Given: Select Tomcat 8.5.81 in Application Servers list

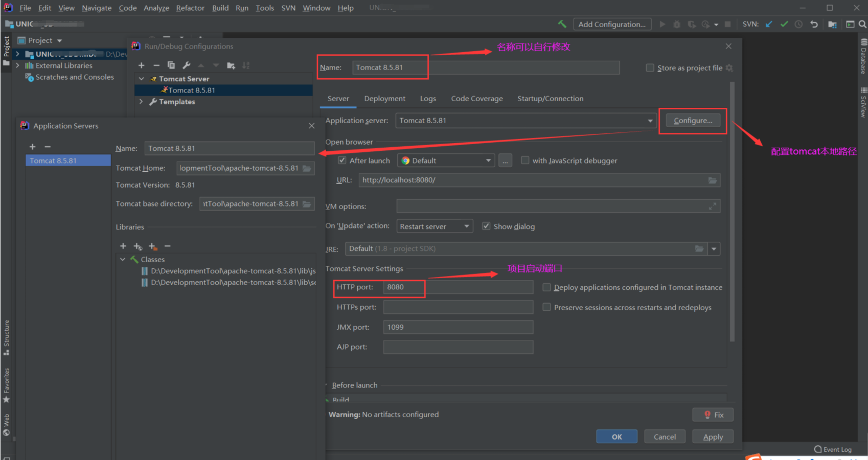Looking at the screenshot, I should [x=68, y=160].
